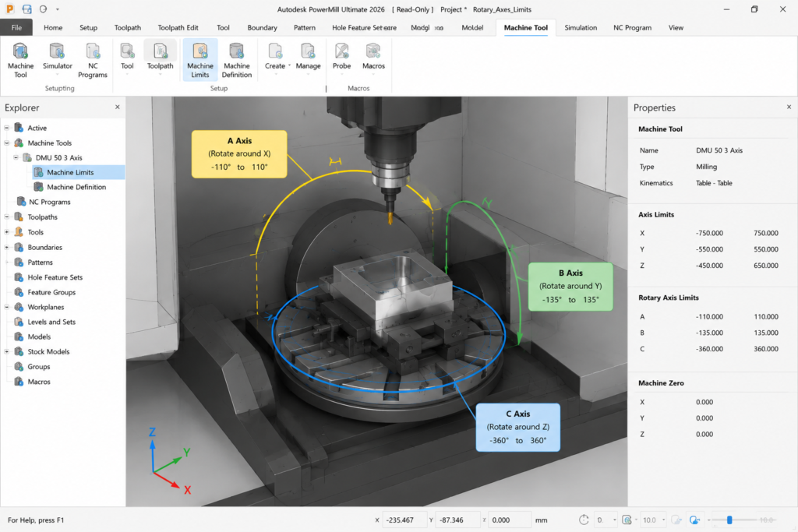The height and width of the screenshot is (532, 798).
Task: Select Machine Definition in the Explorer tree
Action: (x=76, y=187)
